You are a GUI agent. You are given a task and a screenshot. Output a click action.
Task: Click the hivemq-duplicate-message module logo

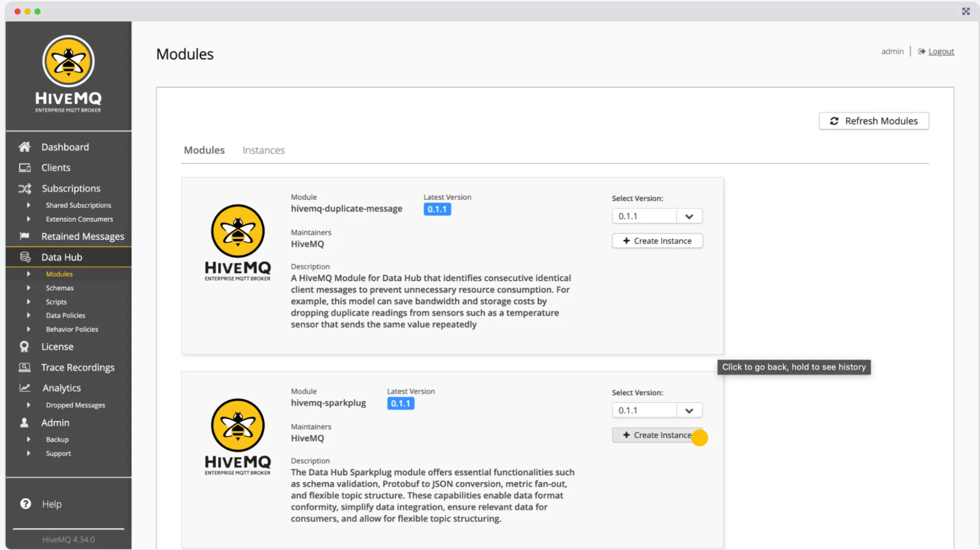(238, 243)
